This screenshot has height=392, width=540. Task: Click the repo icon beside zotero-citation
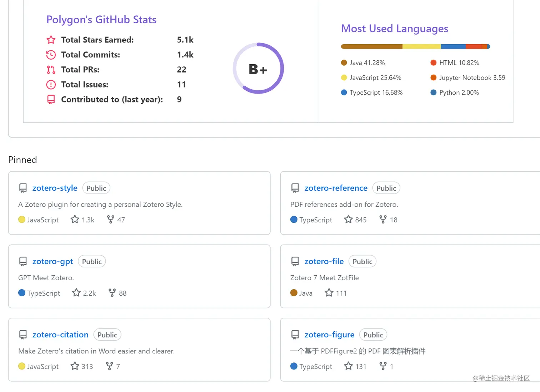[x=23, y=335]
